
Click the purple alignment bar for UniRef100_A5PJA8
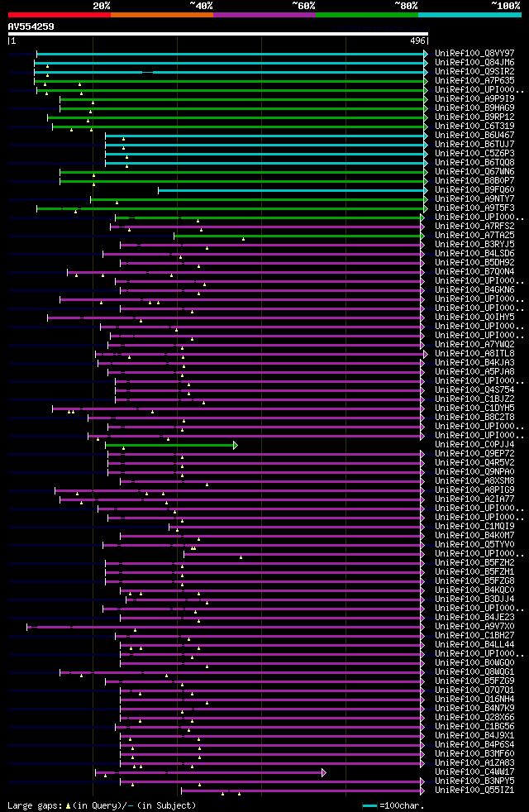coord(265,372)
